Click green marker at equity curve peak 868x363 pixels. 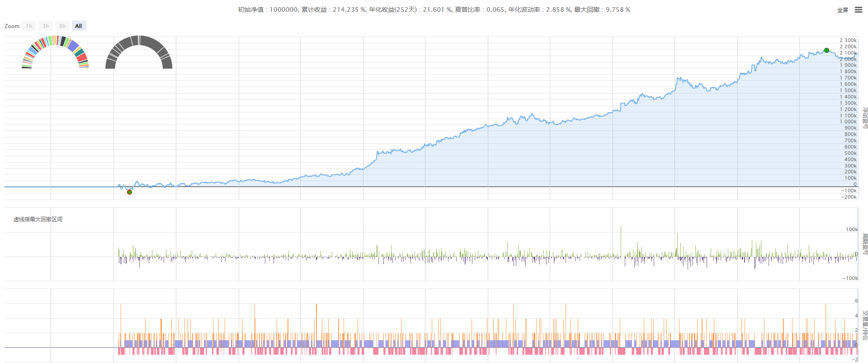pyautogui.click(x=826, y=51)
